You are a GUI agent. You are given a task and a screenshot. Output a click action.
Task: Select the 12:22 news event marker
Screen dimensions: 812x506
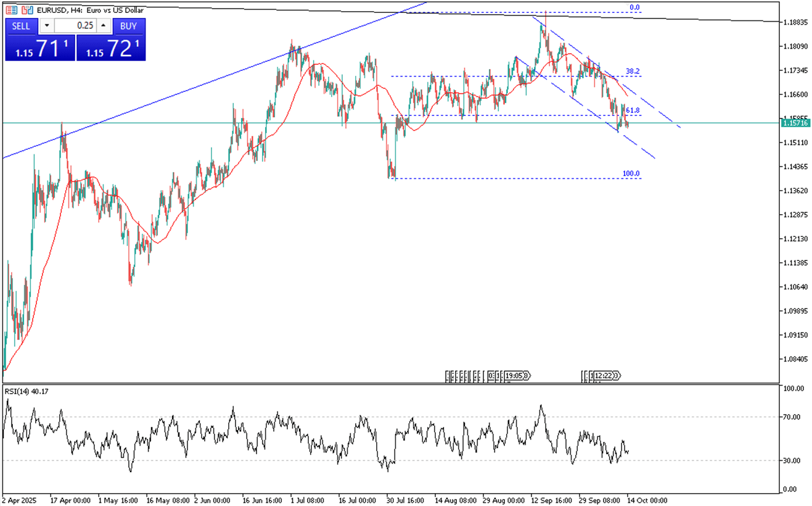[605, 375]
